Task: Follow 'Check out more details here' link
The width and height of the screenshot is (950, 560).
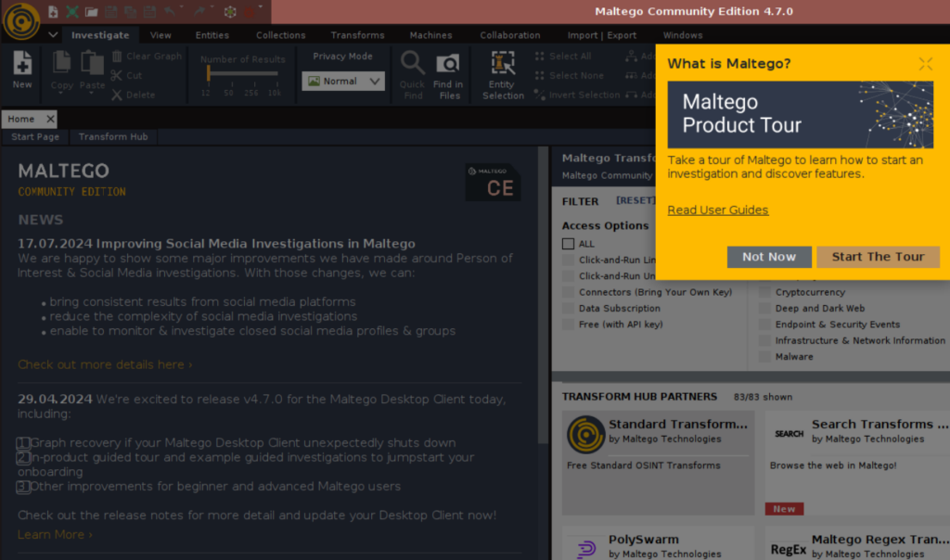Action: click(105, 364)
